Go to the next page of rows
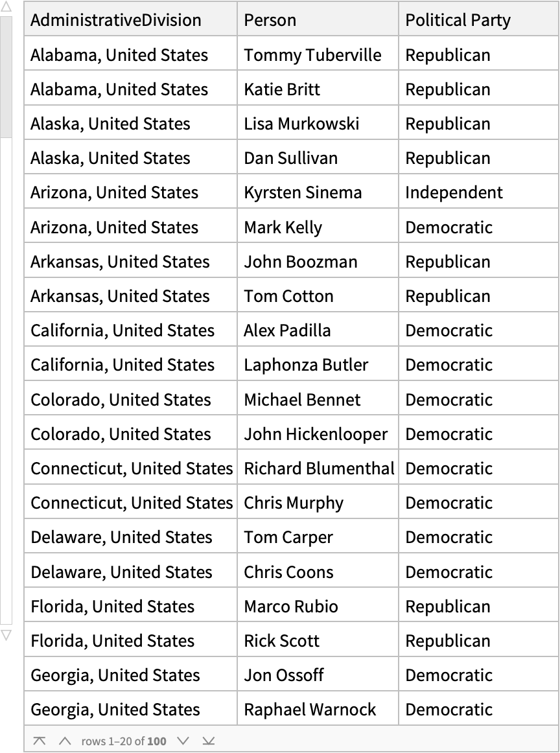The image size is (560, 753). (183, 741)
